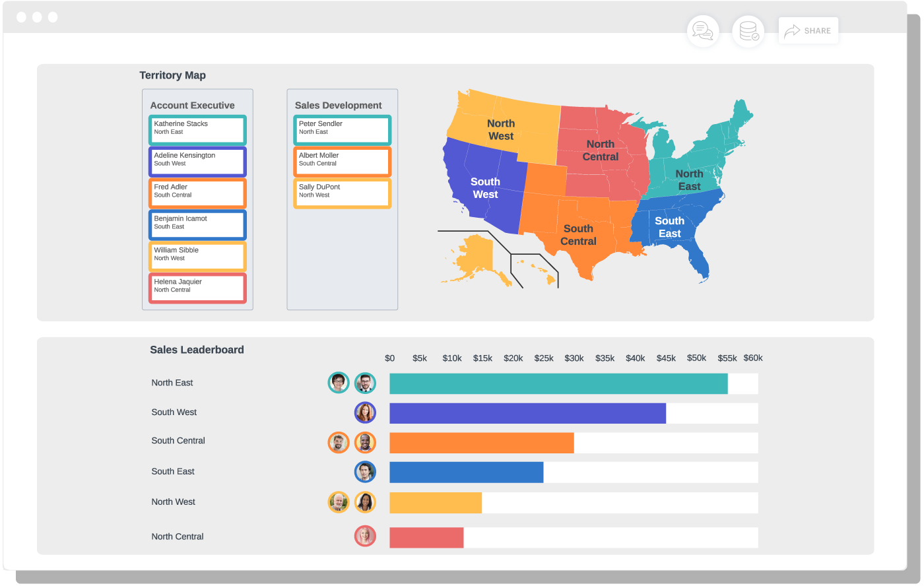The height and width of the screenshot is (586, 924).
Task: Select the Adeline Kensington card
Action: 197,162
